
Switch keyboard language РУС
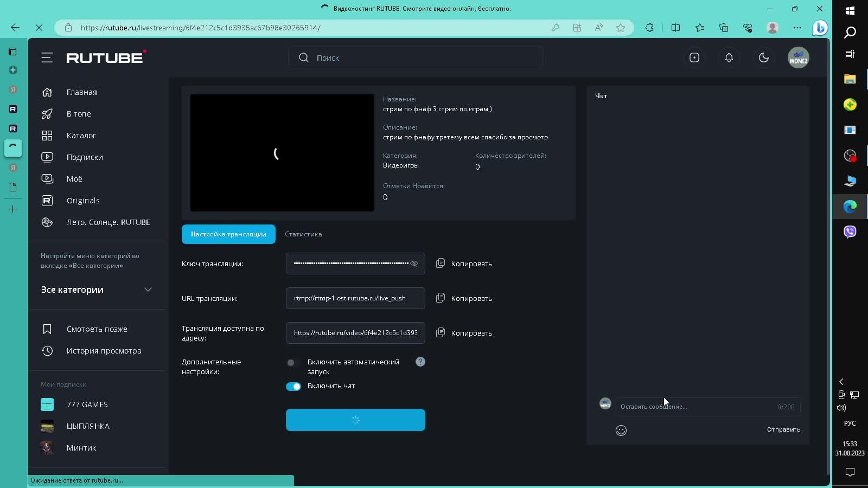[850, 423]
